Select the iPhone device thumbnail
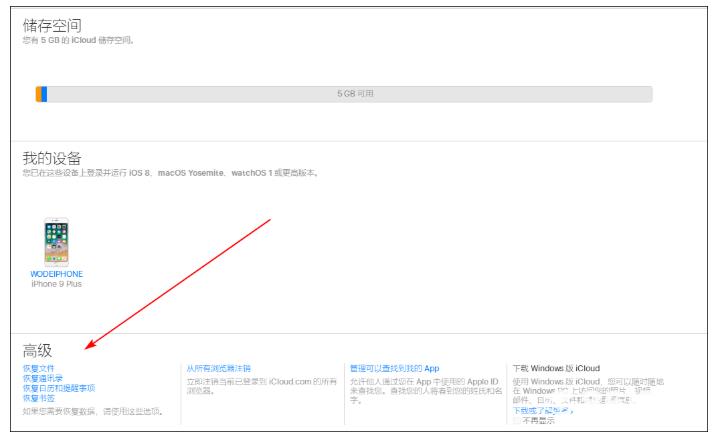Screen dimensions: 714x437 [x=56, y=242]
